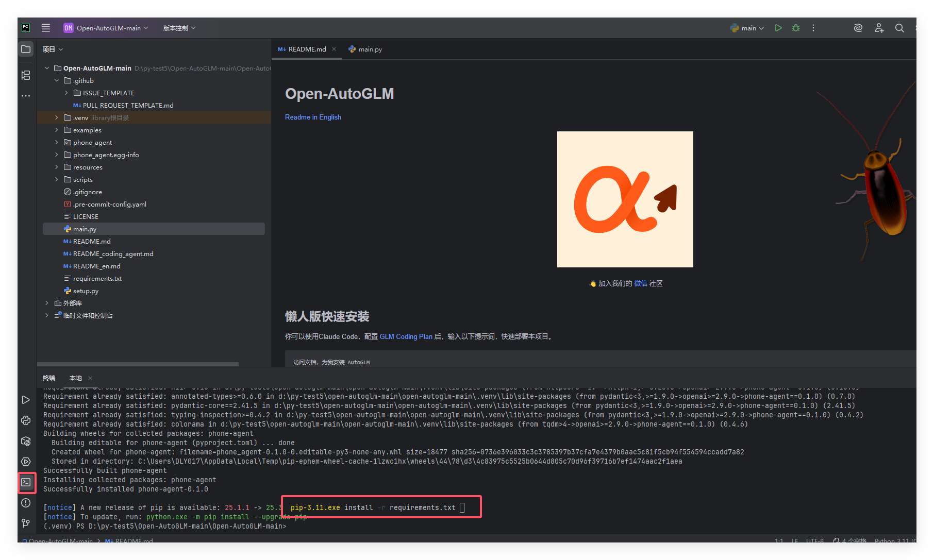
Task: Run the main configuration with green arrow
Action: pyautogui.click(x=778, y=28)
